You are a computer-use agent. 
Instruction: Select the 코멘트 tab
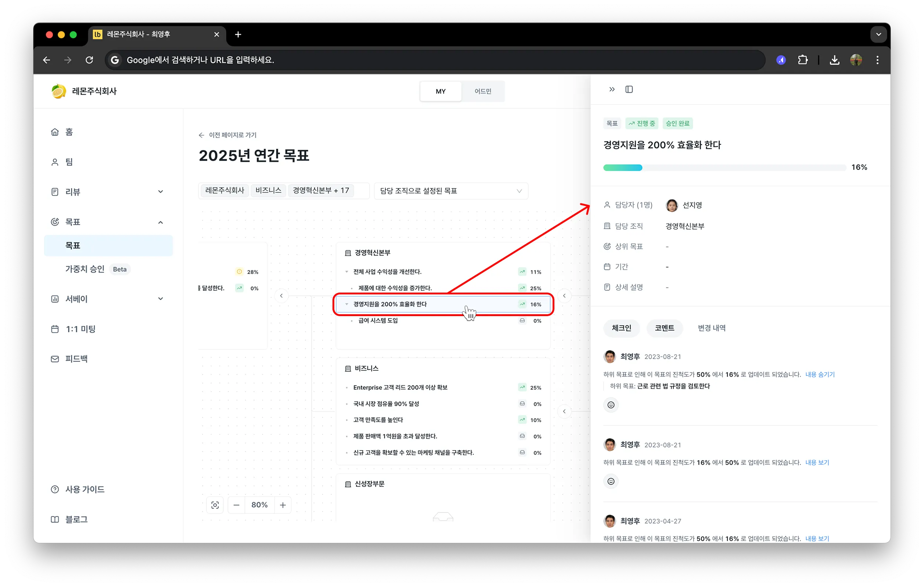click(664, 328)
